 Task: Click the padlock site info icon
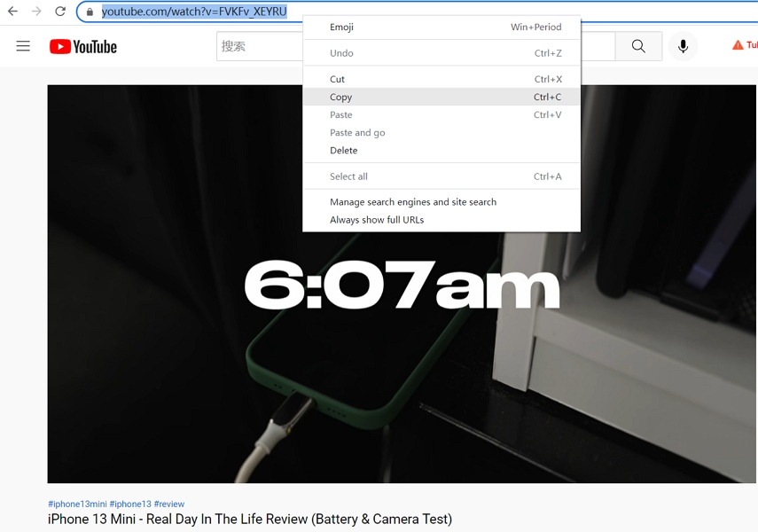tap(90, 12)
